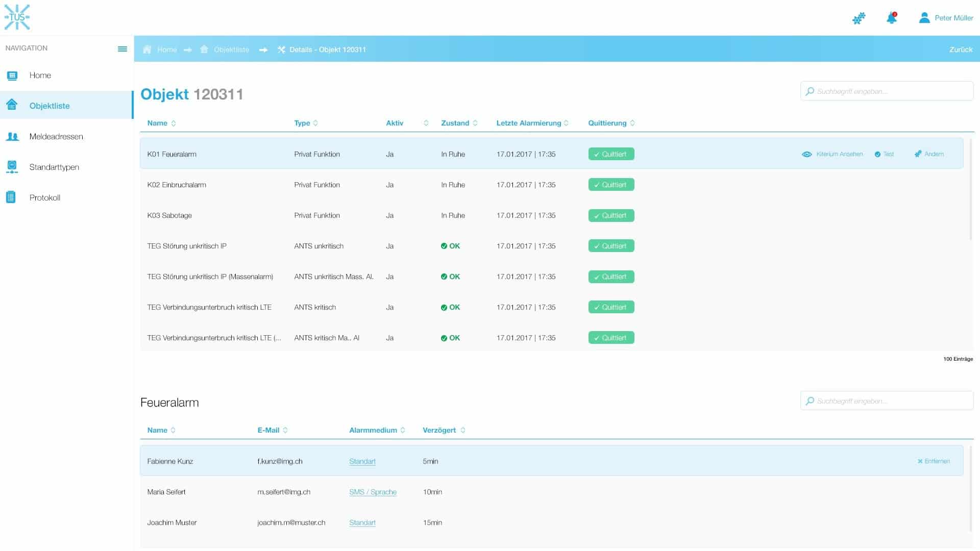Click the TUS logo
The width and height of the screenshot is (980, 551).
click(17, 17)
